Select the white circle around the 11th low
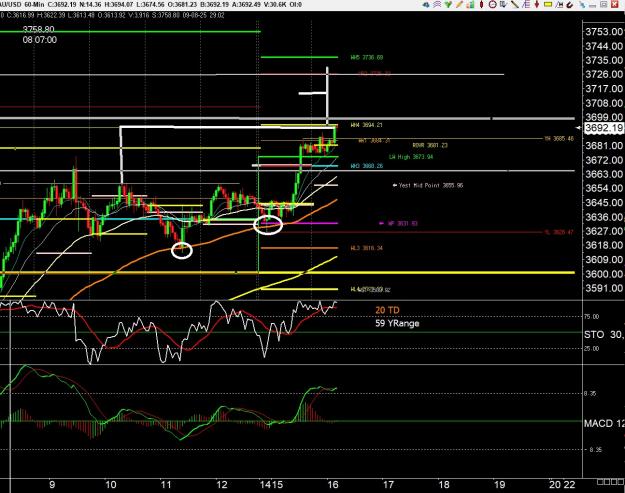This screenshot has width=625, height=493. [182, 250]
